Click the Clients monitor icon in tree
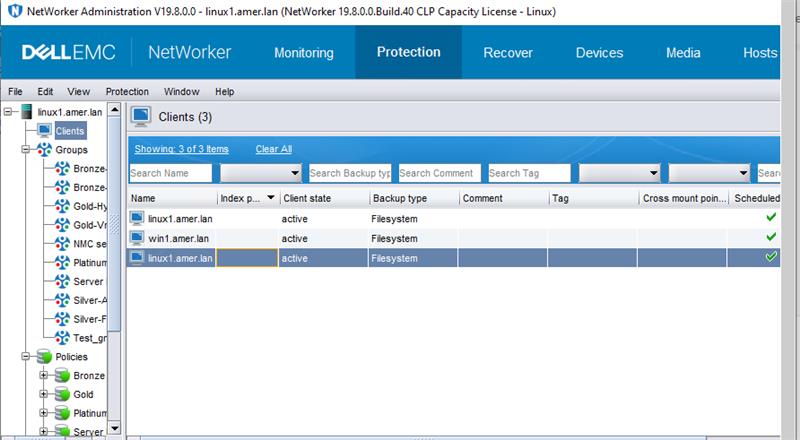This screenshot has width=800, height=440. (x=44, y=130)
